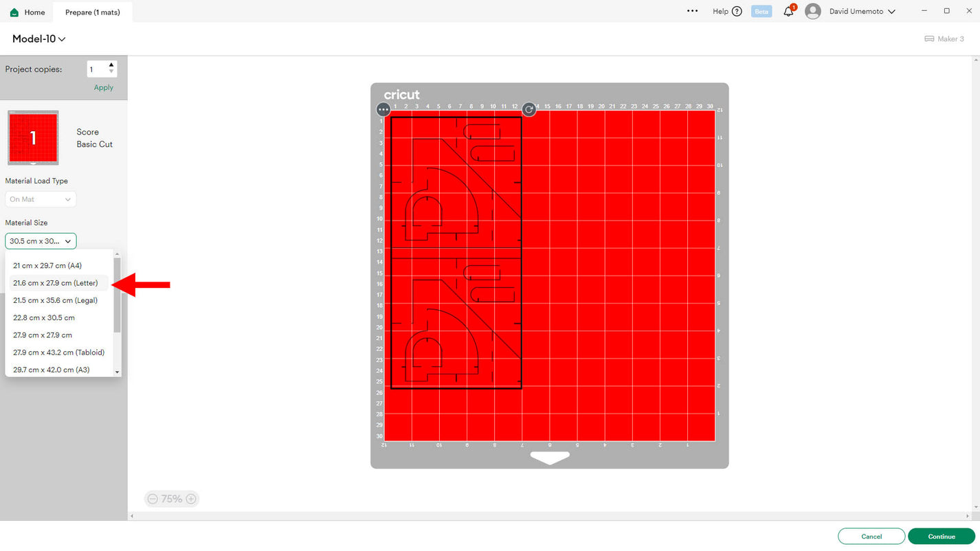Viewport: 980px width, 551px height.
Task: Click the mat options three-dot icon
Action: pyautogui.click(x=383, y=109)
